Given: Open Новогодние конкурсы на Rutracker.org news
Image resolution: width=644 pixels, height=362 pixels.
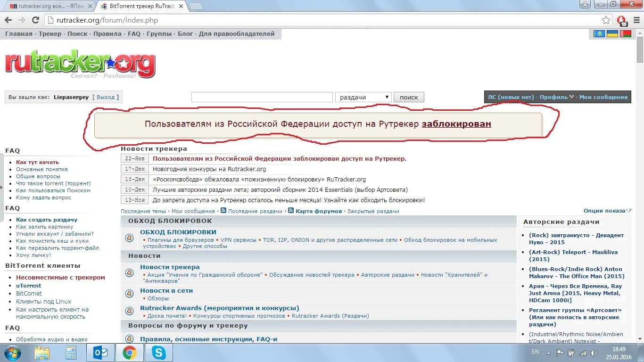Looking at the screenshot, I should click(x=209, y=169).
